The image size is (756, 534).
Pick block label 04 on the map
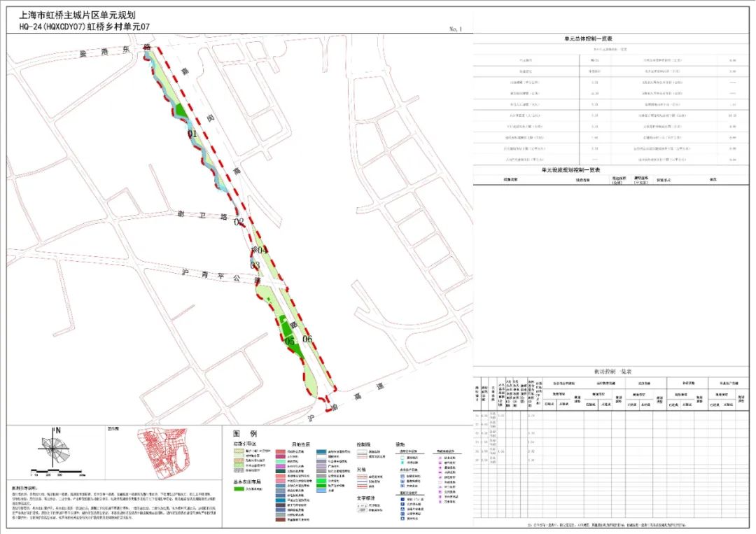pyautogui.click(x=262, y=250)
